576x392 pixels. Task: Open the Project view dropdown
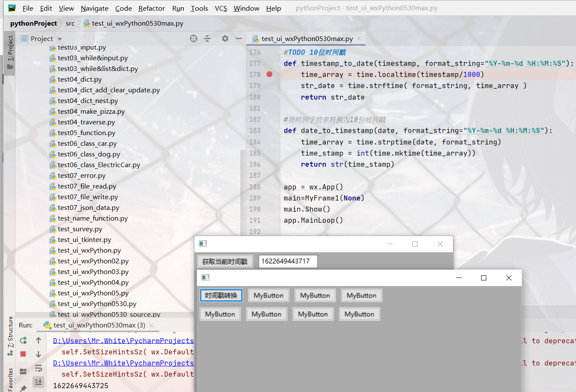pos(60,39)
